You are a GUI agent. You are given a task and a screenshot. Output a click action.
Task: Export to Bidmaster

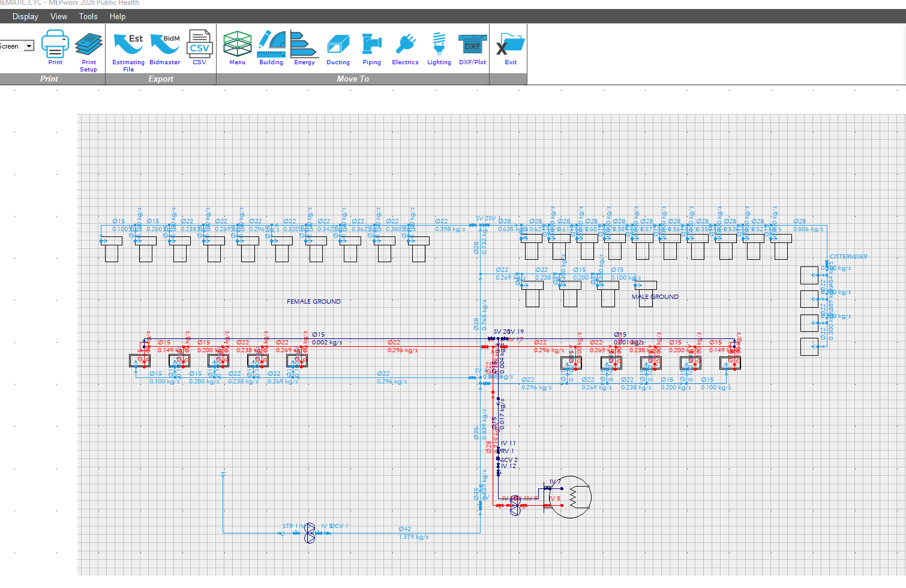click(x=165, y=47)
